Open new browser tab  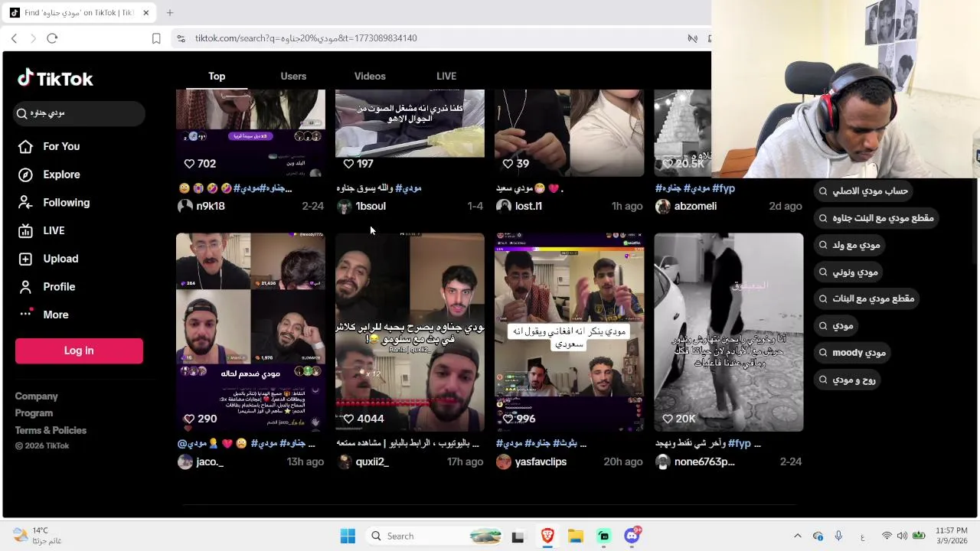170,12
